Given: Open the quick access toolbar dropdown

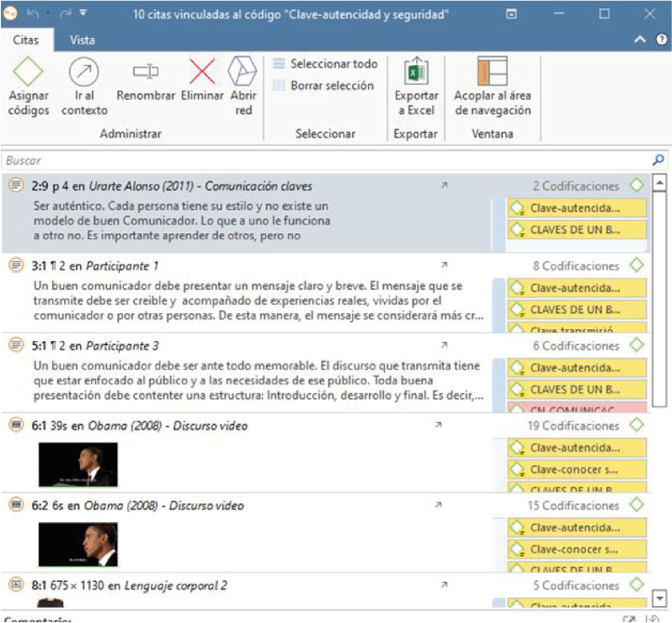Looking at the screenshot, I should tap(83, 14).
